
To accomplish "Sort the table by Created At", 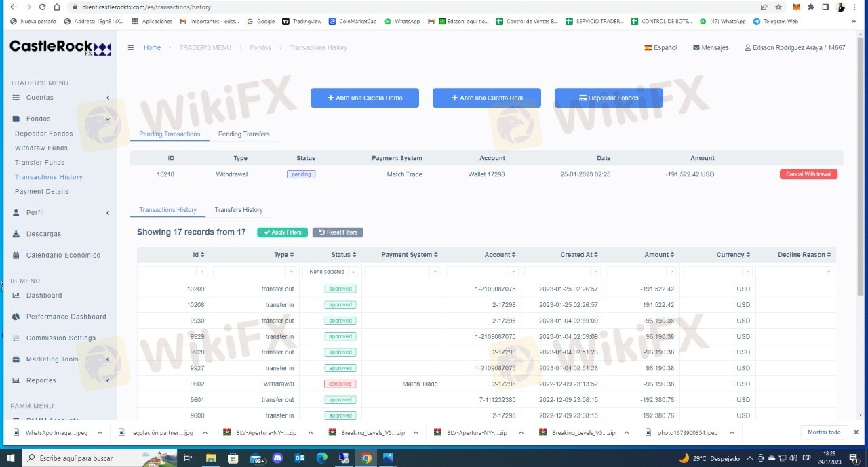I will [579, 255].
